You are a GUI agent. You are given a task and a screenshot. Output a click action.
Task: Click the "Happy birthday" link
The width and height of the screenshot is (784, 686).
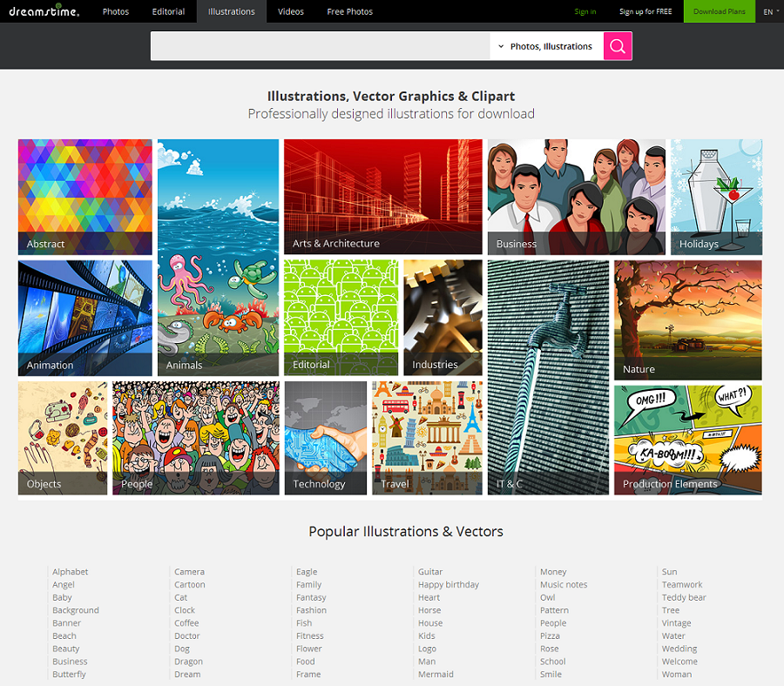tap(448, 584)
